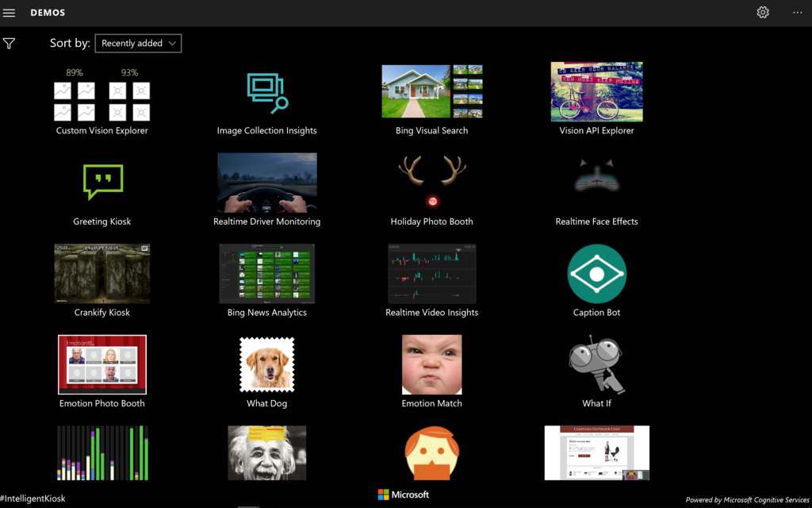Expand the Sort by Recently added dropdown
The image size is (812, 508).
(138, 43)
